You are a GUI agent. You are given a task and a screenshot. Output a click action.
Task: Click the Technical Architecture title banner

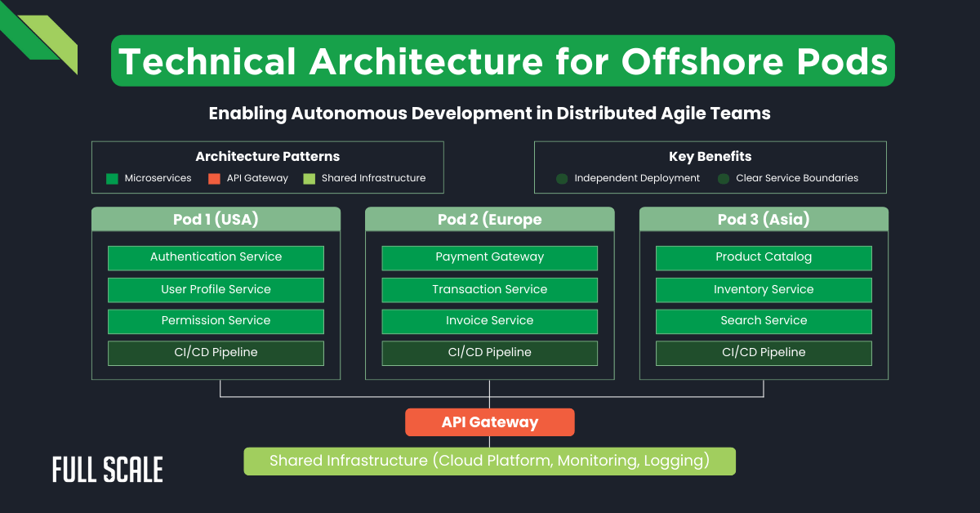pos(503,60)
